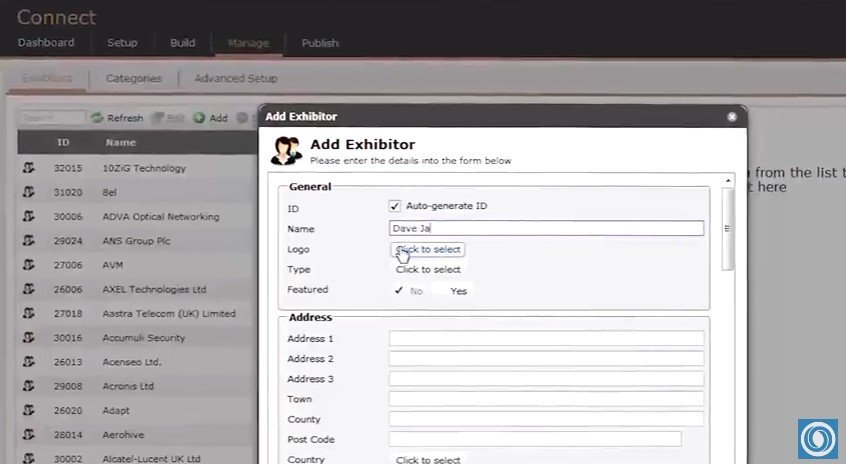Open the Type click-to-select dropdown
Image resolution: width=846 pixels, height=464 pixels.
428,269
